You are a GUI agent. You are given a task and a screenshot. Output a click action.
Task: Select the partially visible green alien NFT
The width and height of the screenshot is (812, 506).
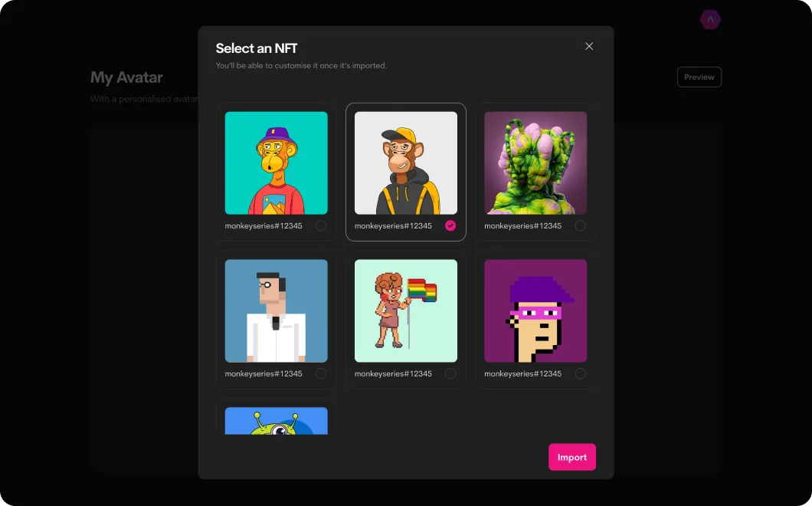pyautogui.click(x=276, y=421)
